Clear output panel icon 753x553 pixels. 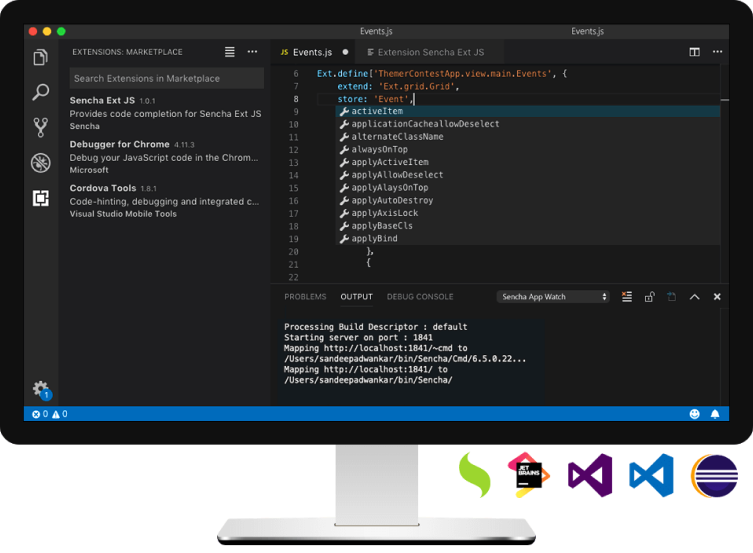coord(627,297)
